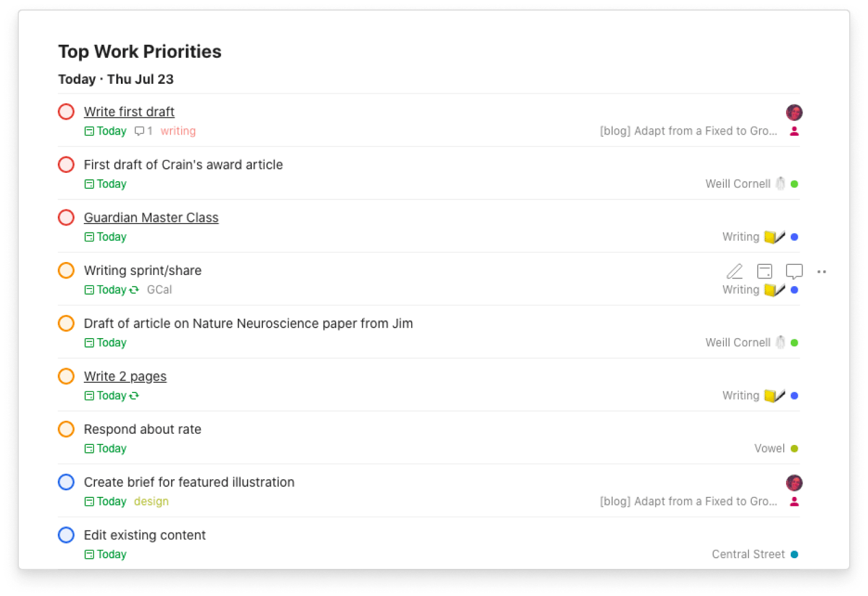868x596 pixels.
Task: Click the recurring arrows beside Today on Write 2 pages
Action: pos(134,395)
